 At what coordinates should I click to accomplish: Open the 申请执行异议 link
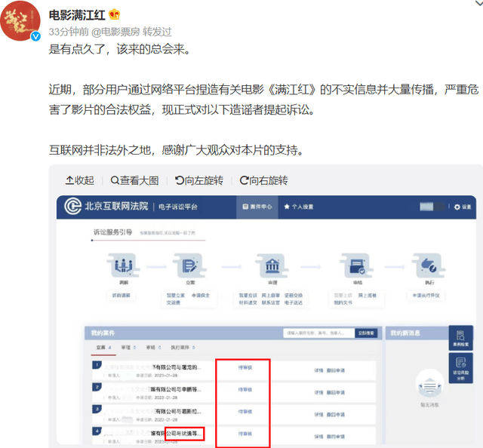(x=426, y=296)
